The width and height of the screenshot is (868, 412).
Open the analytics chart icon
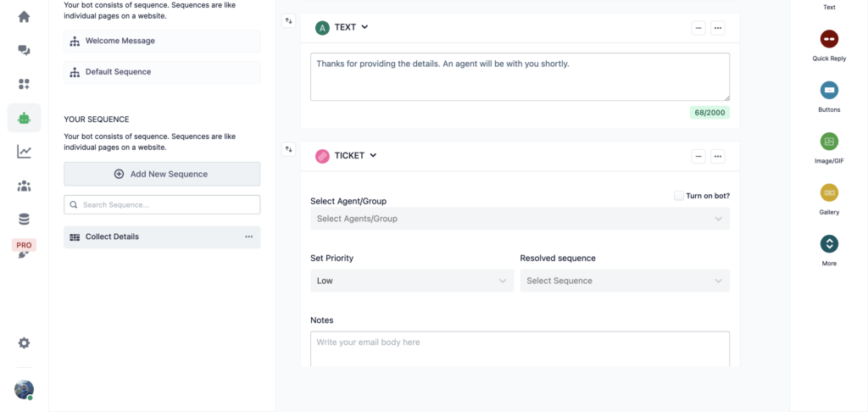(24, 152)
